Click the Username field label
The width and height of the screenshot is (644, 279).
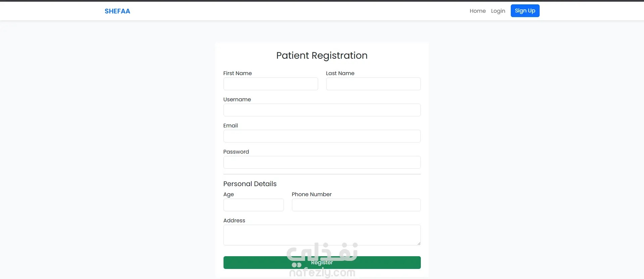(237, 99)
